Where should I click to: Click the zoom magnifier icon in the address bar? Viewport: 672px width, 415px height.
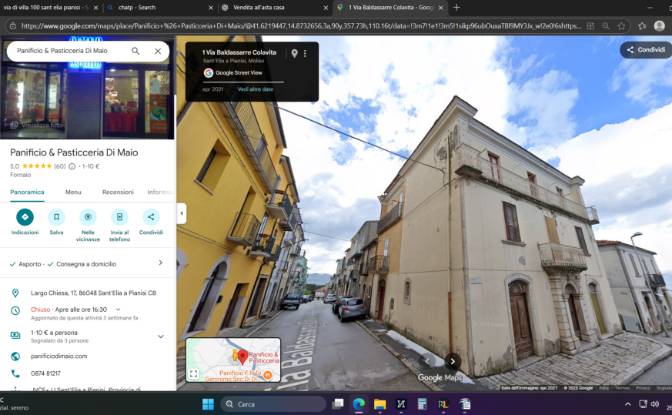[x=606, y=26]
